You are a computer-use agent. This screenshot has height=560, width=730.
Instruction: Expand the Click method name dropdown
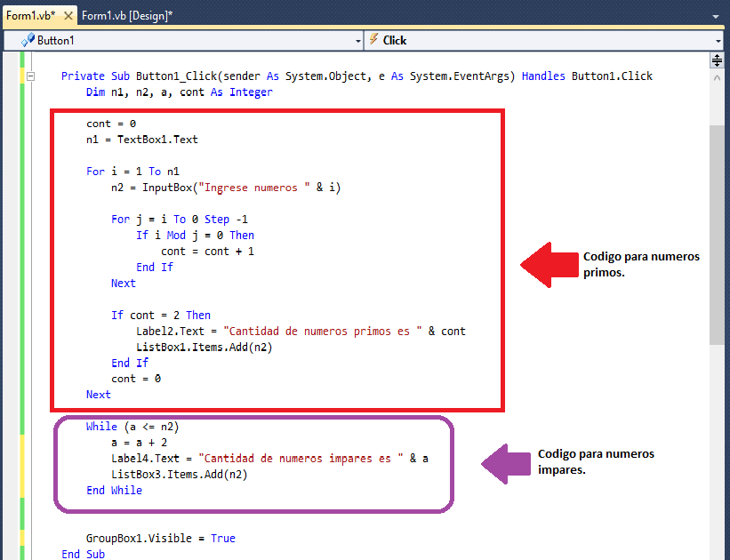(x=718, y=41)
